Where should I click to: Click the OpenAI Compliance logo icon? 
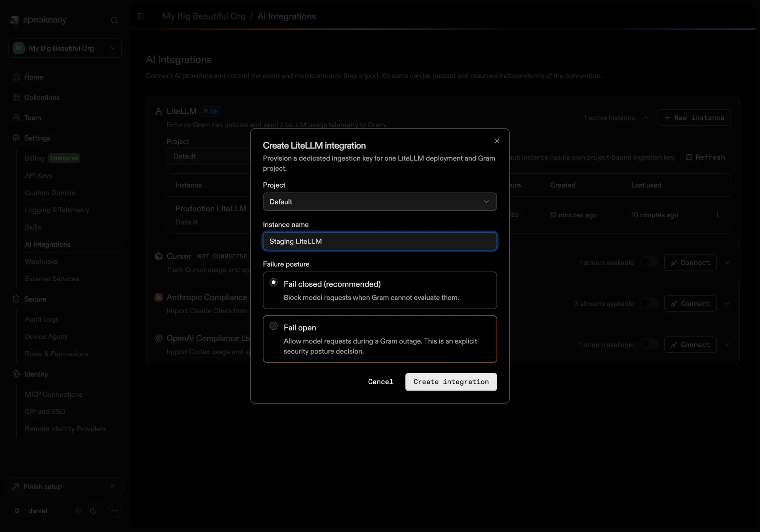pos(158,339)
